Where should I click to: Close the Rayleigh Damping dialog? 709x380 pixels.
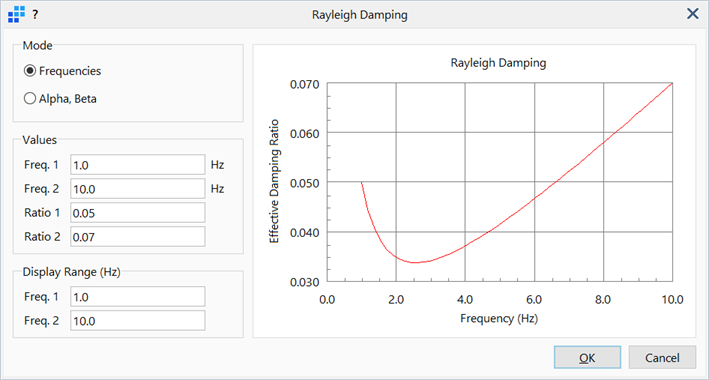692,14
